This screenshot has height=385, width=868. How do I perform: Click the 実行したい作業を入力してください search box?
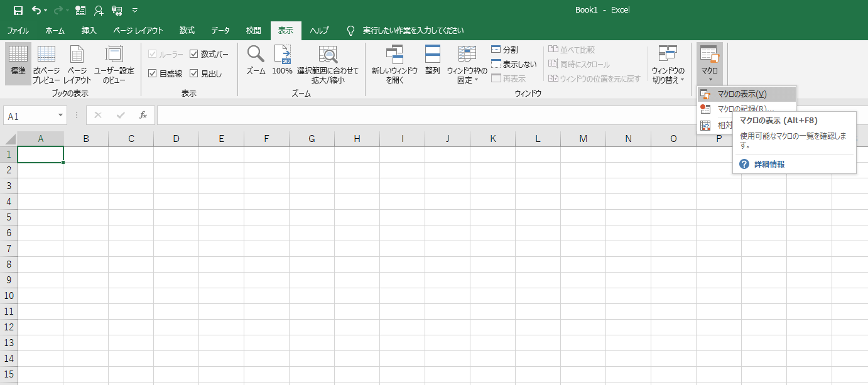click(413, 30)
